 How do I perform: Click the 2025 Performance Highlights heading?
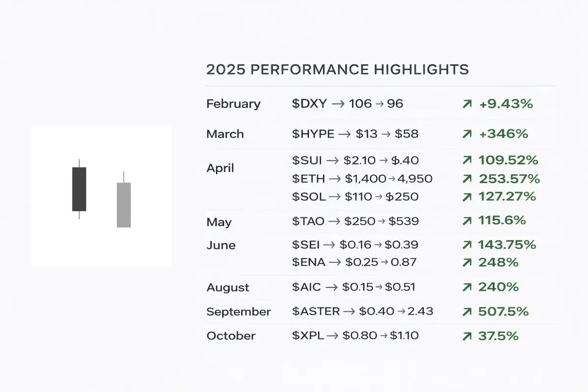point(337,70)
